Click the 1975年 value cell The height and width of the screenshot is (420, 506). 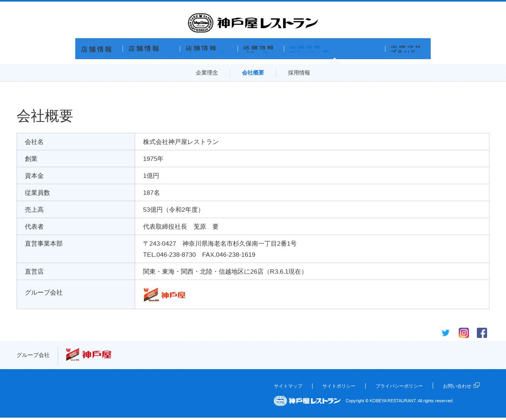pyautogui.click(x=153, y=159)
